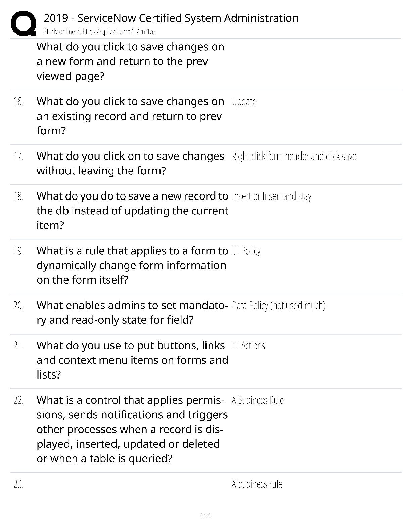Screen dimensions: 411x532
Task: Select the question about saving changes on a new form
Action: (x=130, y=61)
